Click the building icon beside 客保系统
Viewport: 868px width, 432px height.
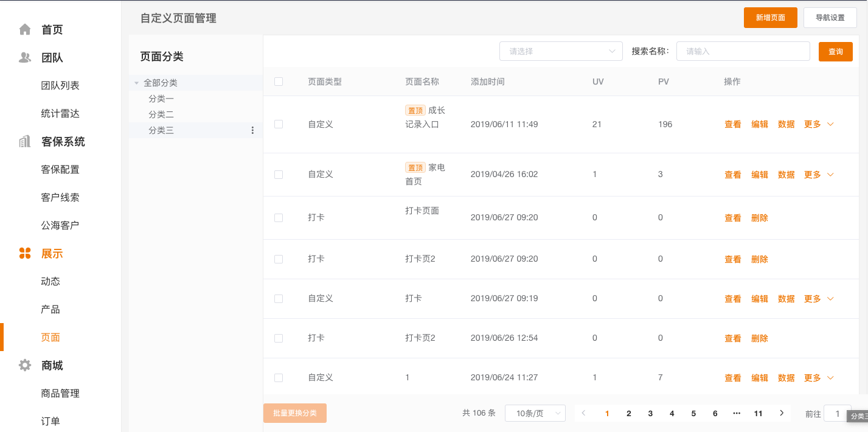(x=25, y=141)
